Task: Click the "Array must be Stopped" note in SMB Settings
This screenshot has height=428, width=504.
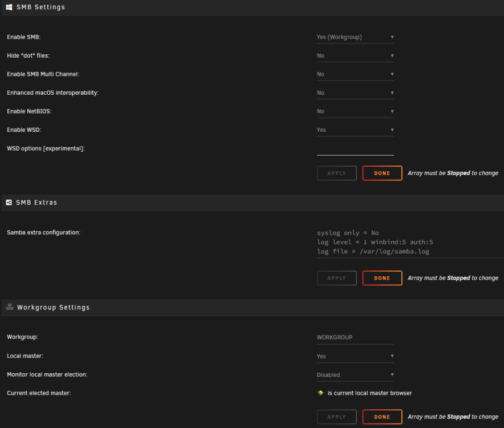Action: tap(453, 173)
